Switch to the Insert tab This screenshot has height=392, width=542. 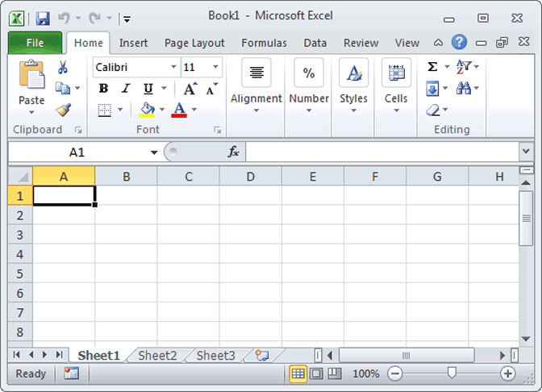pyautogui.click(x=133, y=43)
